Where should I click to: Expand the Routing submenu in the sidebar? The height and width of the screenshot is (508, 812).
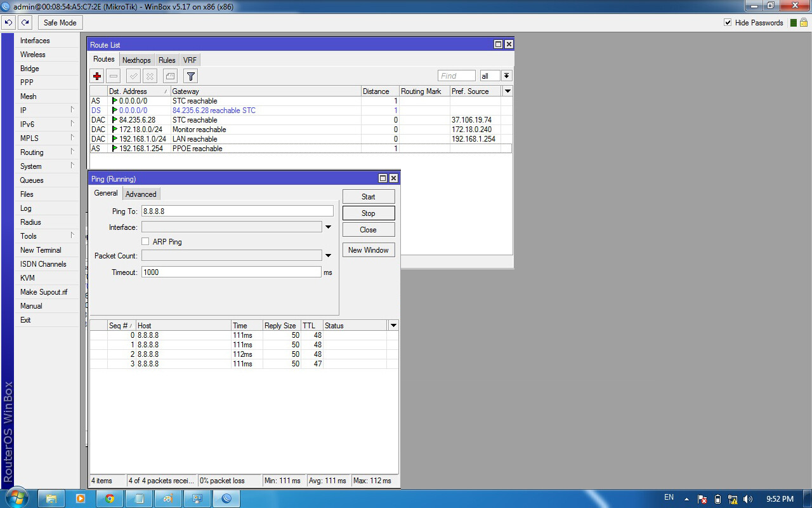point(72,152)
